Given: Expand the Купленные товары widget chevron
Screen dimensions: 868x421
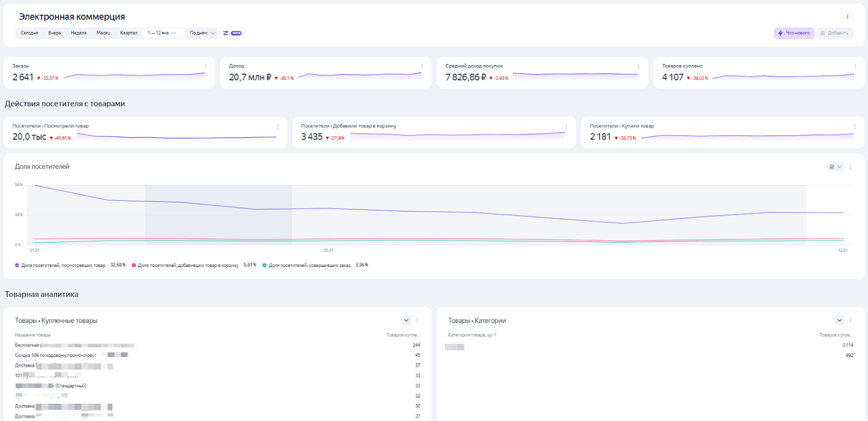Looking at the screenshot, I should [x=406, y=321].
